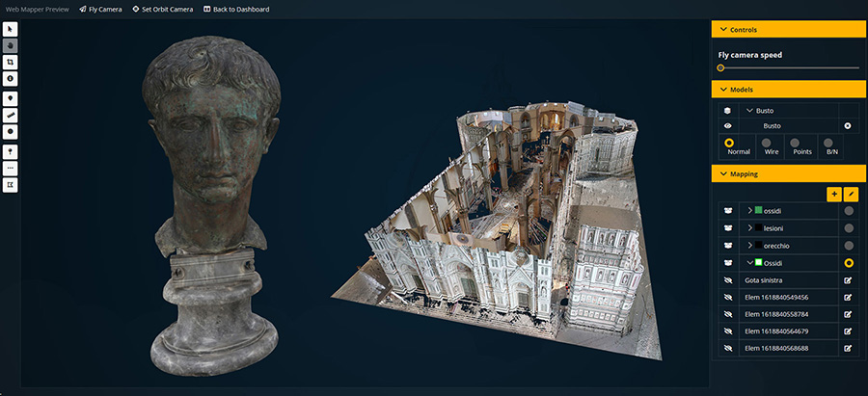
Task: Click the three-dots polyline tool
Action: pos(10,169)
